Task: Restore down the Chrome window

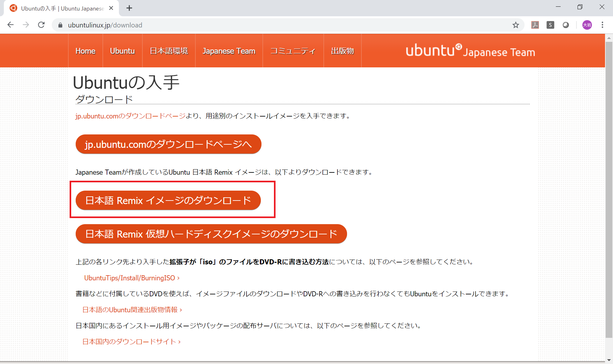Action: (x=580, y=7)
